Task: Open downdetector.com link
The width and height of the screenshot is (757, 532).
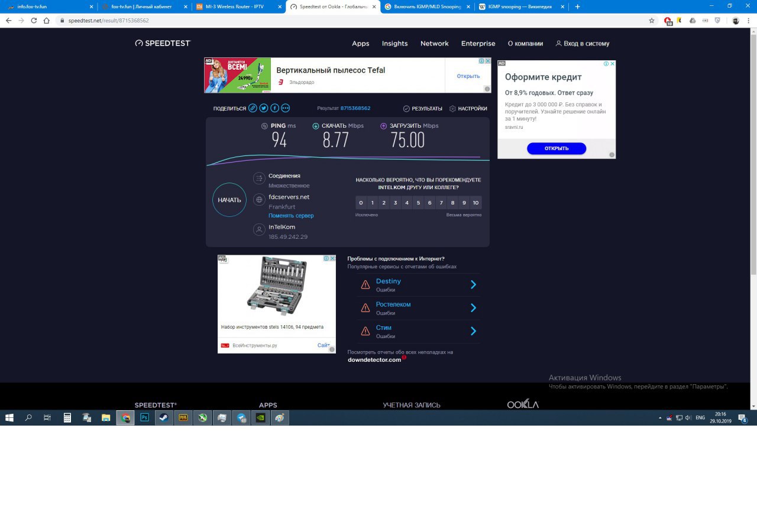Action: pyautogui.click(x=374, y=359)
